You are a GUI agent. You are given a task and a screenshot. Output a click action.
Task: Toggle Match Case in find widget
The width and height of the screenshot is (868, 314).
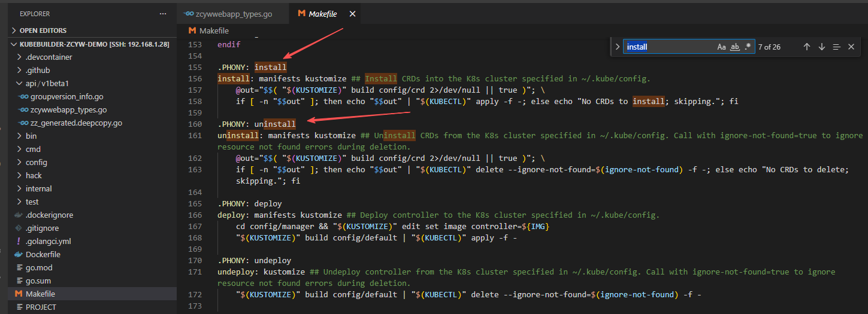coord(721,47)
